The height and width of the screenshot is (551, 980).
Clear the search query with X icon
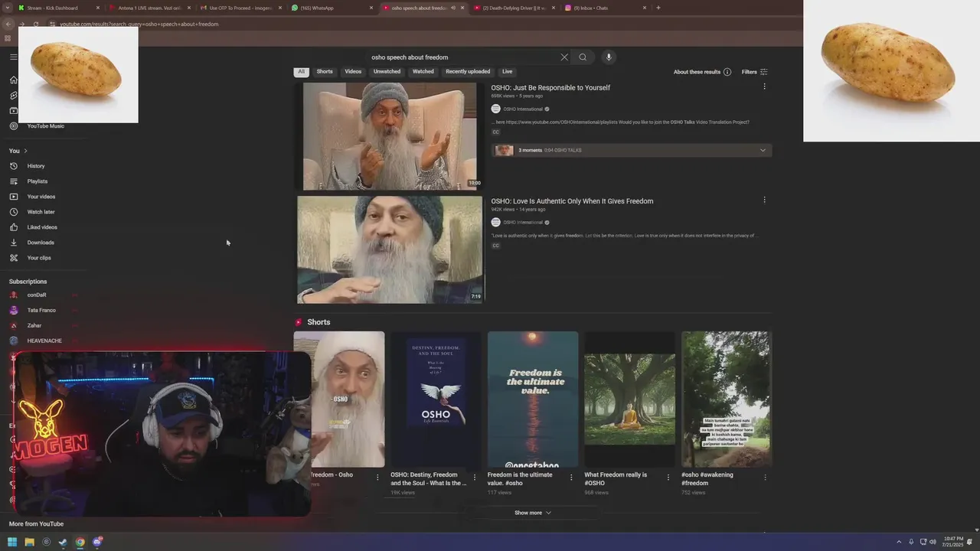click(x=564, y=57)
